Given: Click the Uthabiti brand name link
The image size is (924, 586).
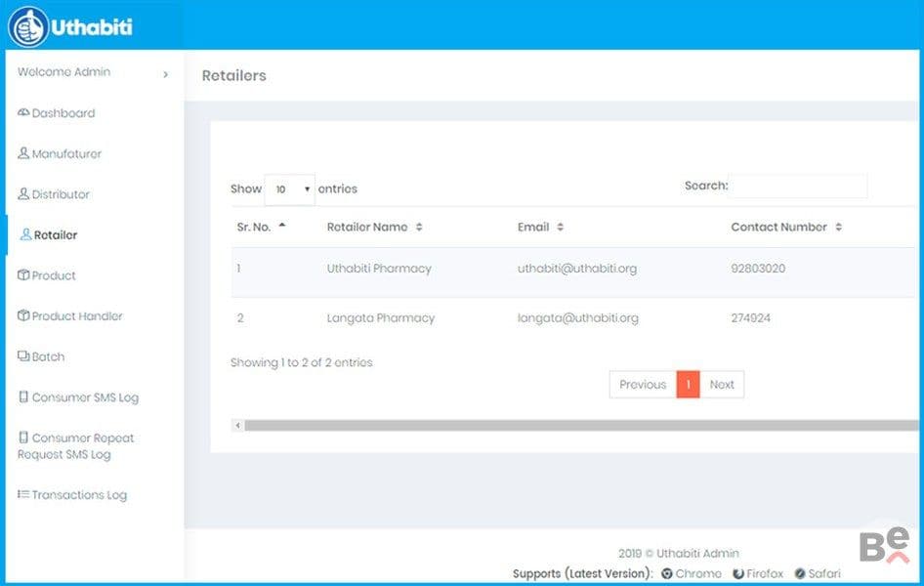Looking at the screenshot, I should pyautogui.click(x=92, y=27).
